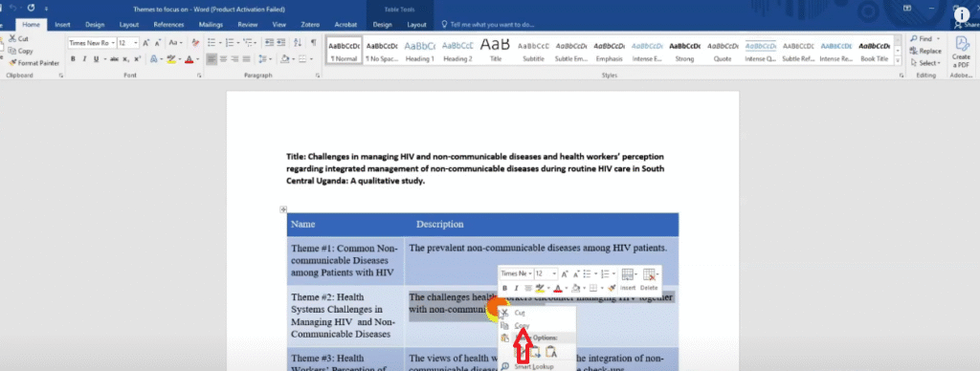Sort the selection using the ribbon Sort icon
The image size is (980, 371).
click(x=299, y=43)
